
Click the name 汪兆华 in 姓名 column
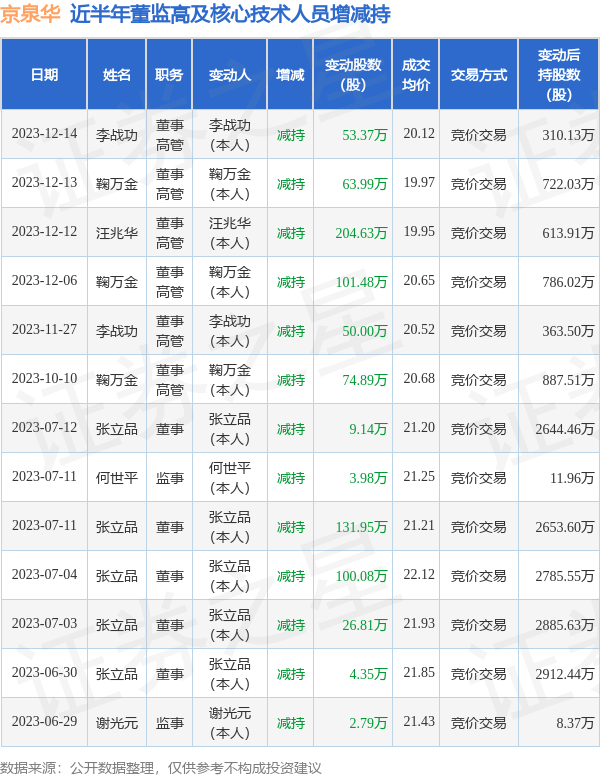[x=116, y=233]
